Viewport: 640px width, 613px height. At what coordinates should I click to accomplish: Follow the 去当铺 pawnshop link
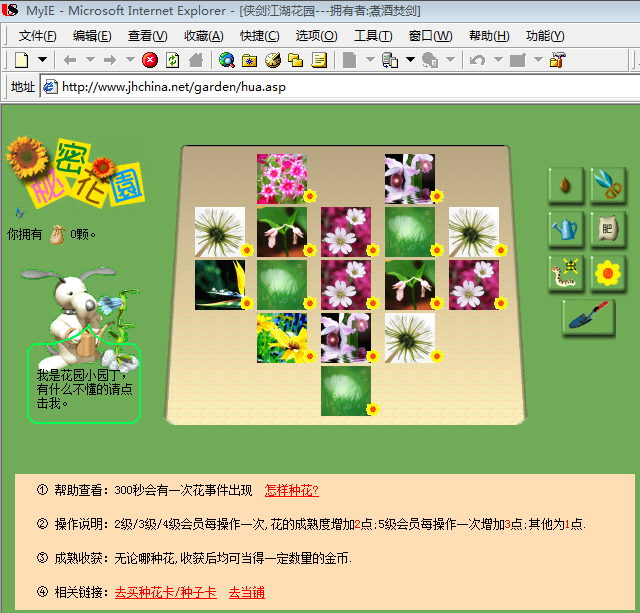pos(247,592)
